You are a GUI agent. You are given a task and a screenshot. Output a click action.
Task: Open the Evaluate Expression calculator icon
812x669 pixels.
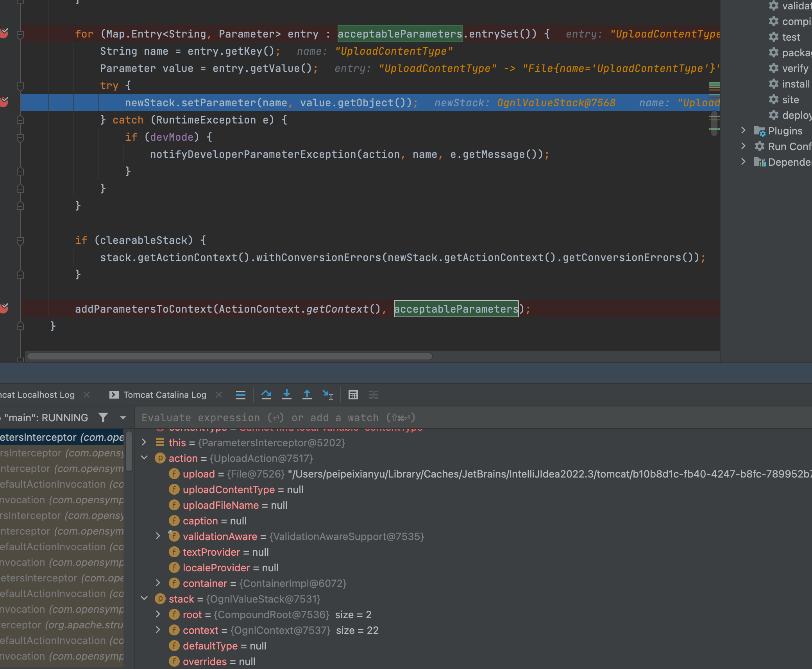coord(353,395)
